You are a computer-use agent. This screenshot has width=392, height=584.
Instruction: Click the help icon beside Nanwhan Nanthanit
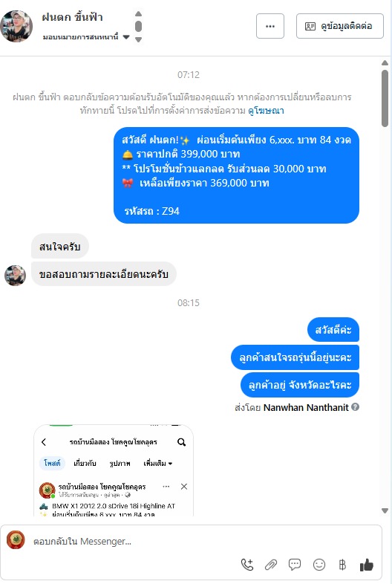tap(355, 406)
